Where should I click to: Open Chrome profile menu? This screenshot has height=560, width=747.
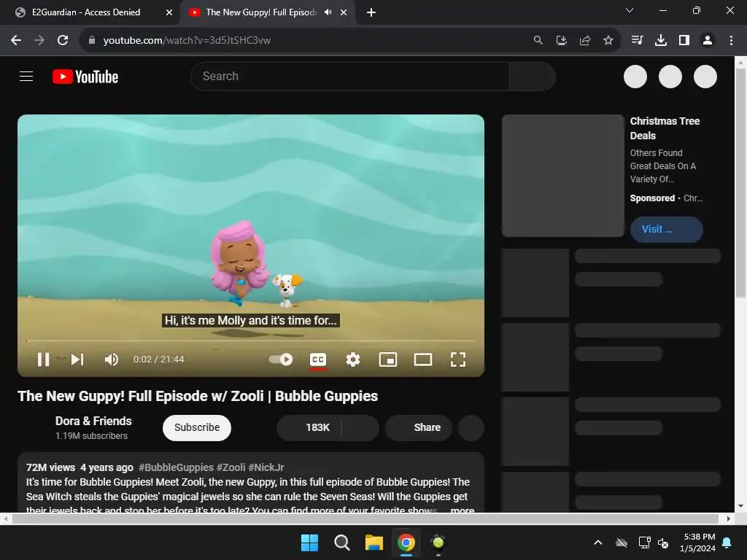point(708,40)
